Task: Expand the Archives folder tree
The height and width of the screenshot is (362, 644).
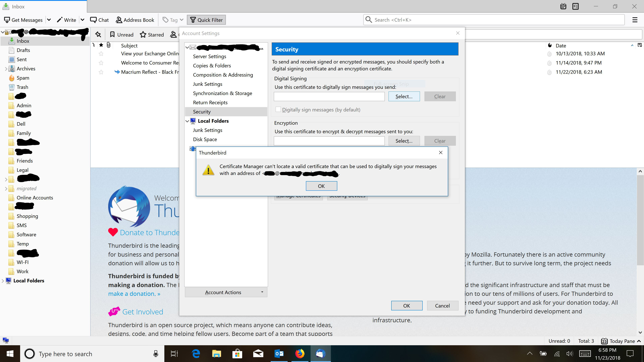Action: 6,69
